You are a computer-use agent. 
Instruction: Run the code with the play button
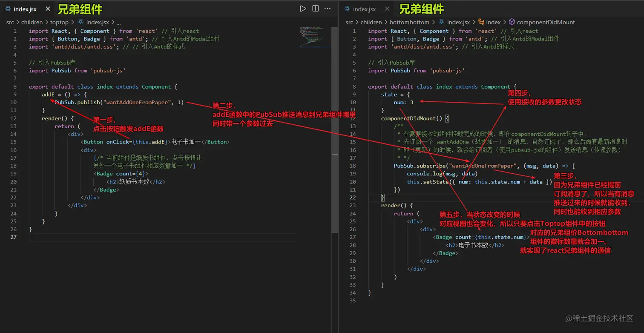tap(303, 9)
